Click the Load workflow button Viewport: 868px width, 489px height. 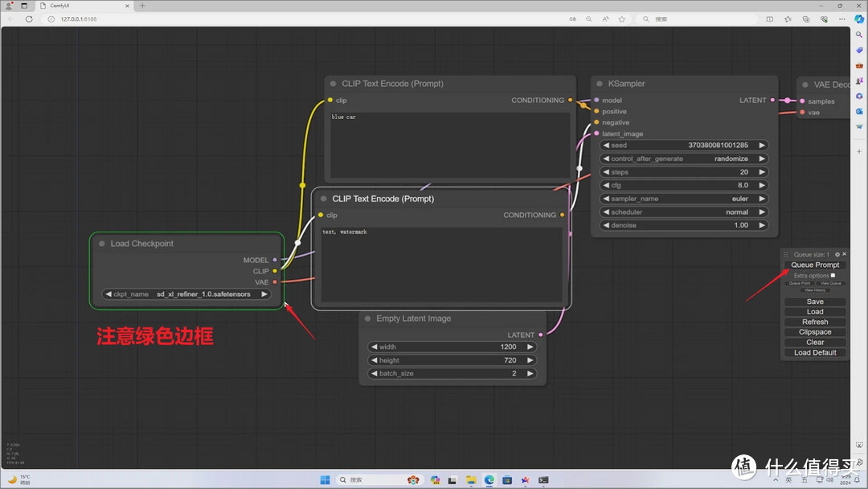coord(815,312)
